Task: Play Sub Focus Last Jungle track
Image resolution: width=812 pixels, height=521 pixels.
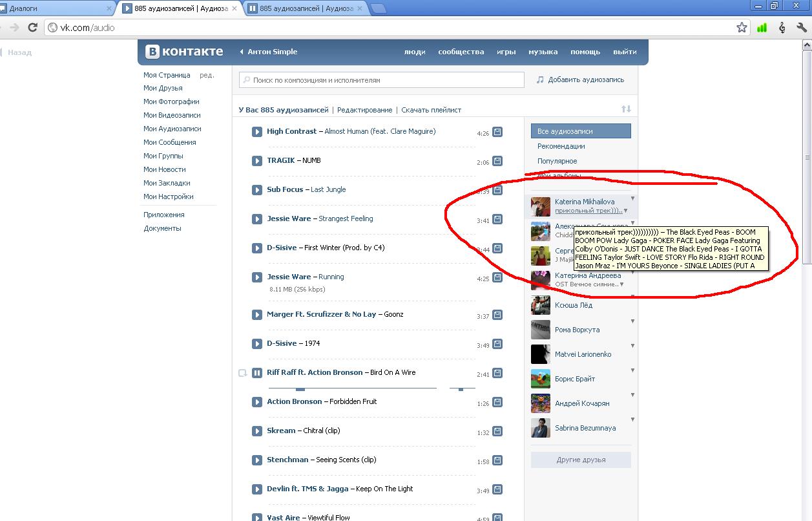Action: [257, 190]
